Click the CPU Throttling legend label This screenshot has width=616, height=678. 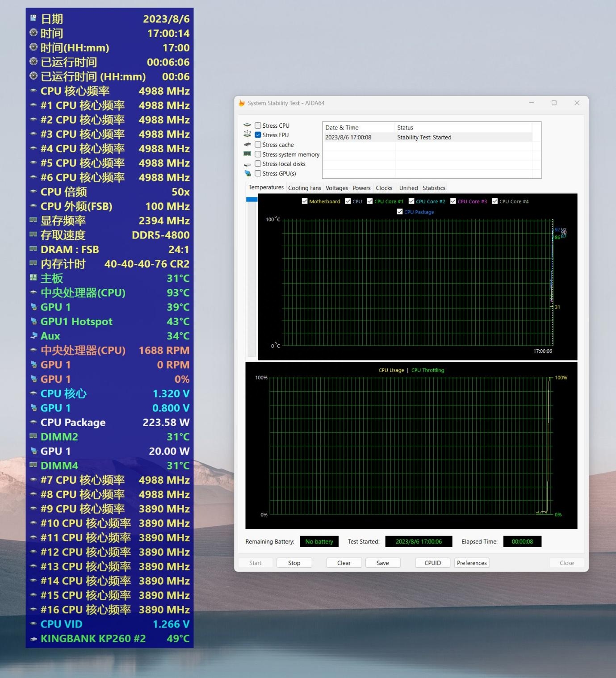click(x=428, y=370)
